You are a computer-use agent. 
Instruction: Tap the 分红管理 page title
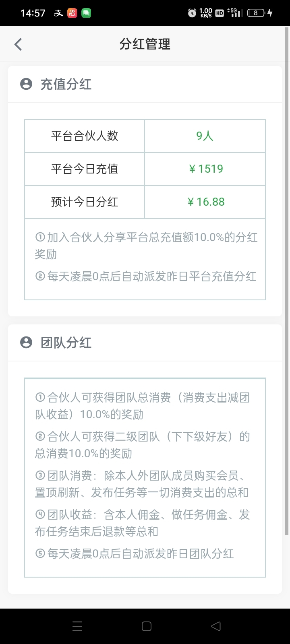tap(145, 44)
